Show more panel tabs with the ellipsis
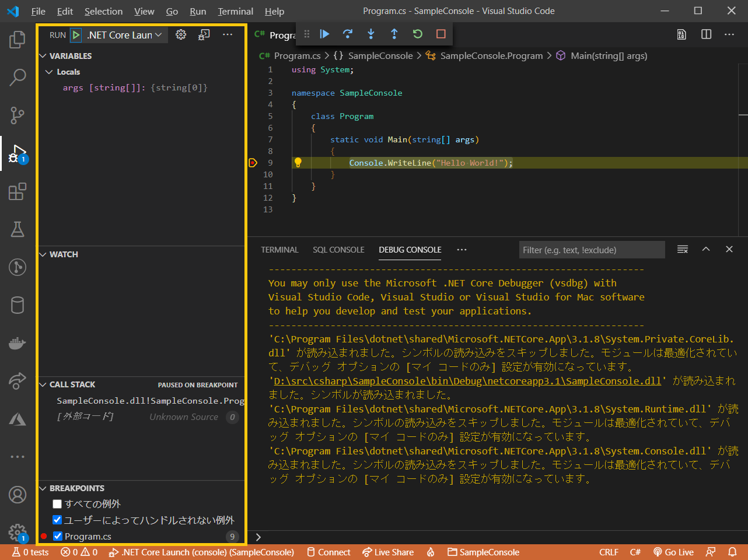Image resolution: width=748 pixels, height=560 pixels. pyautogui.click(x=462, y=250)
